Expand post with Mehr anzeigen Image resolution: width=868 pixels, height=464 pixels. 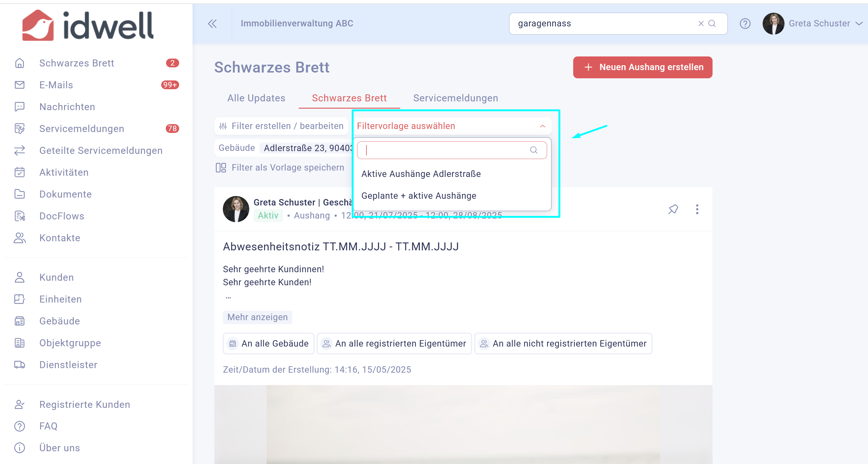[x=257, y=317]
